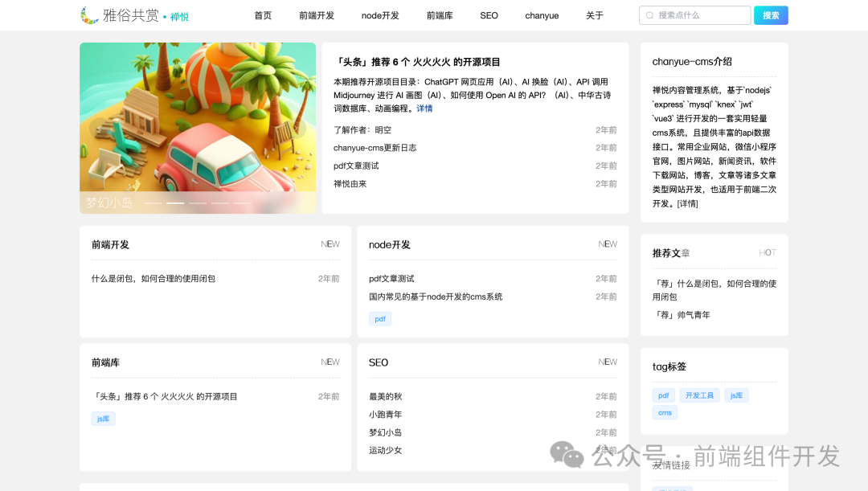Open the 前端开发 nav item
The width and height of the screenshot is (868, 491).
pyautogui.click(x=317, y=15)
